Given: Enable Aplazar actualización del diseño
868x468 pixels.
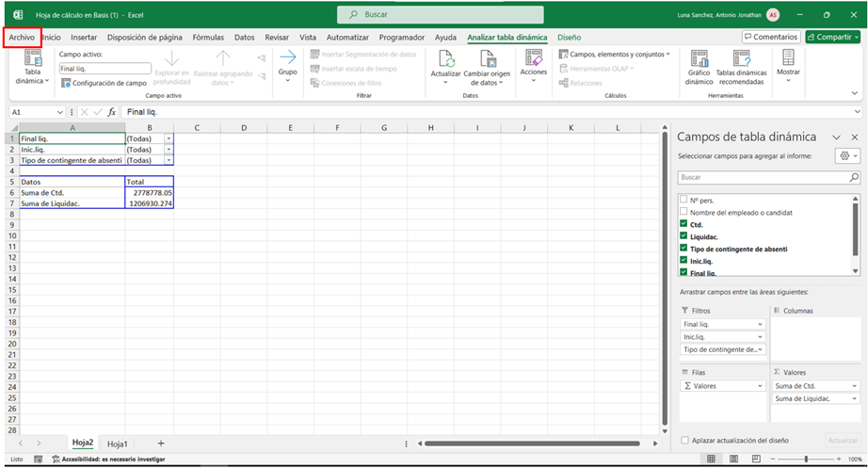Looking at the screenshot, I should point(683,441).
